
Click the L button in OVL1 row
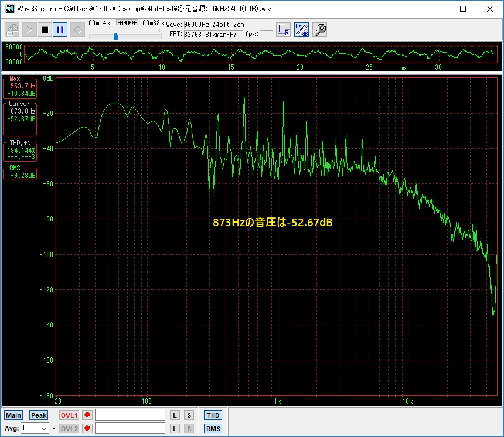[175, 415]
